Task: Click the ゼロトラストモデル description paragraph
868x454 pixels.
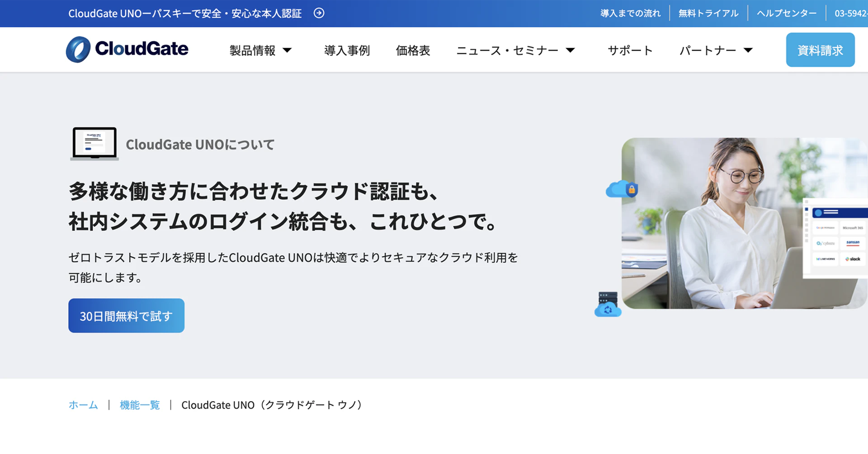Action: [293, 267]
